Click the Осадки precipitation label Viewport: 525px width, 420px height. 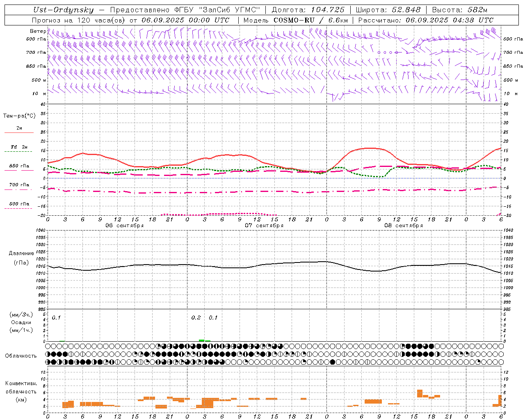click(21, 322)
